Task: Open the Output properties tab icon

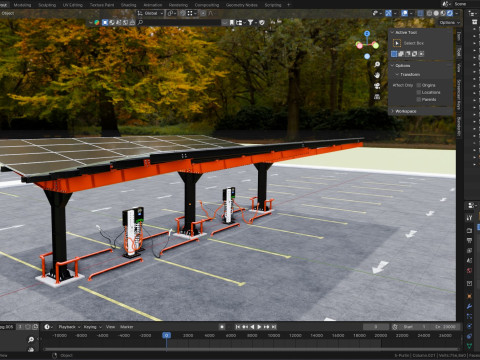Action: click(469, 240)
